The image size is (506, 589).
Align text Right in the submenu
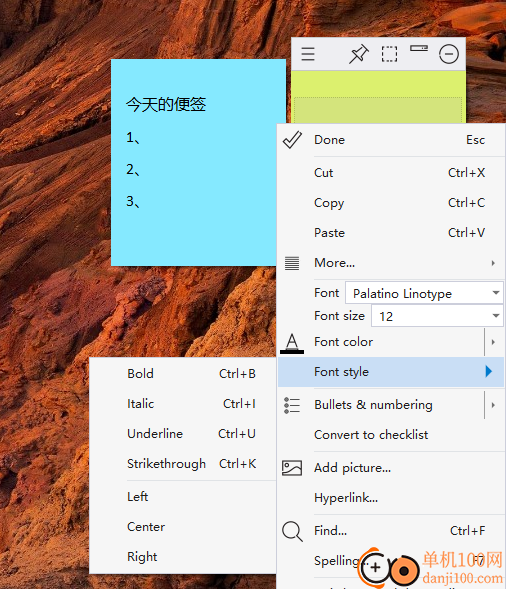pyautogui.click(x=183, y=557)
